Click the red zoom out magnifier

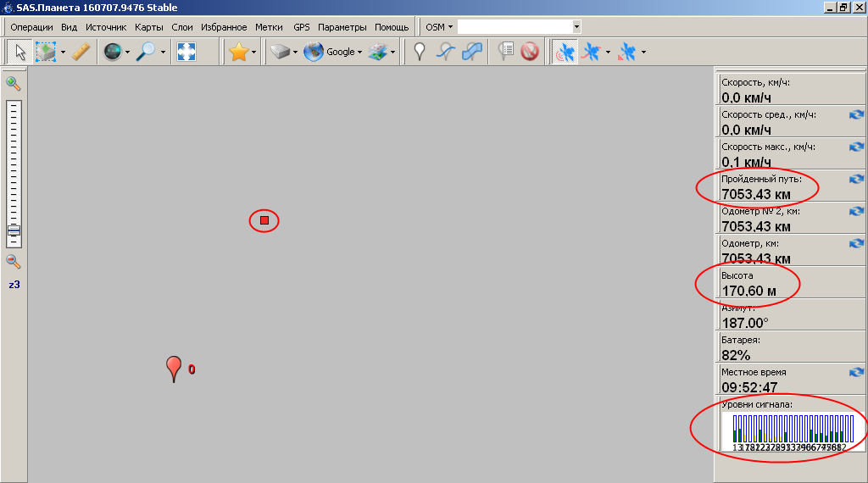14,262
